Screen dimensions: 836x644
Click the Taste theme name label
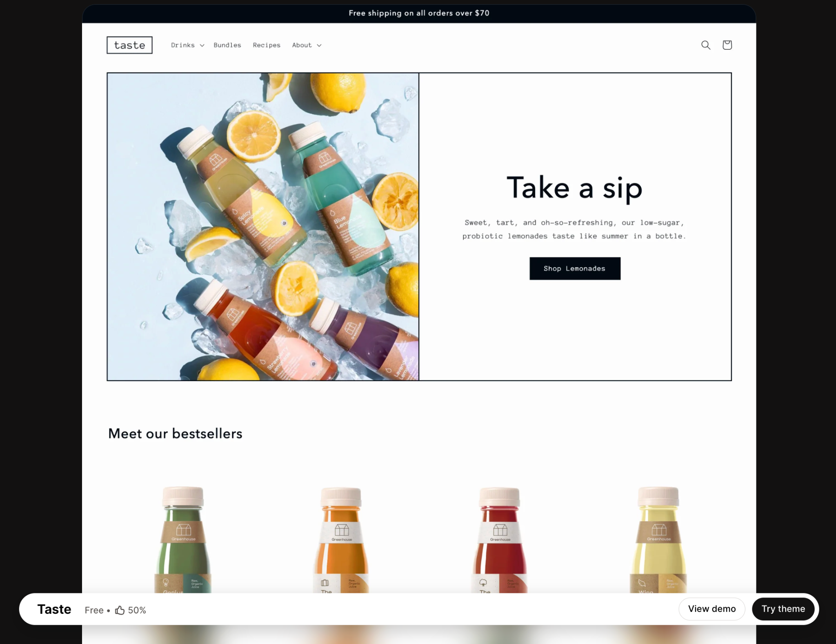[x=54, y=609]
